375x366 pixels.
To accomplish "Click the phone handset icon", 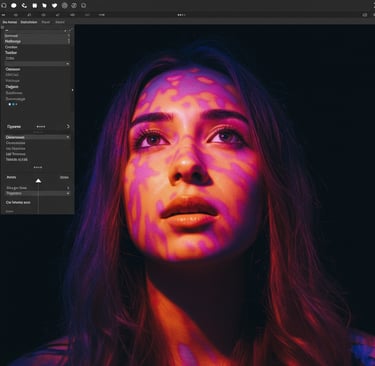I will pos(24,5).
